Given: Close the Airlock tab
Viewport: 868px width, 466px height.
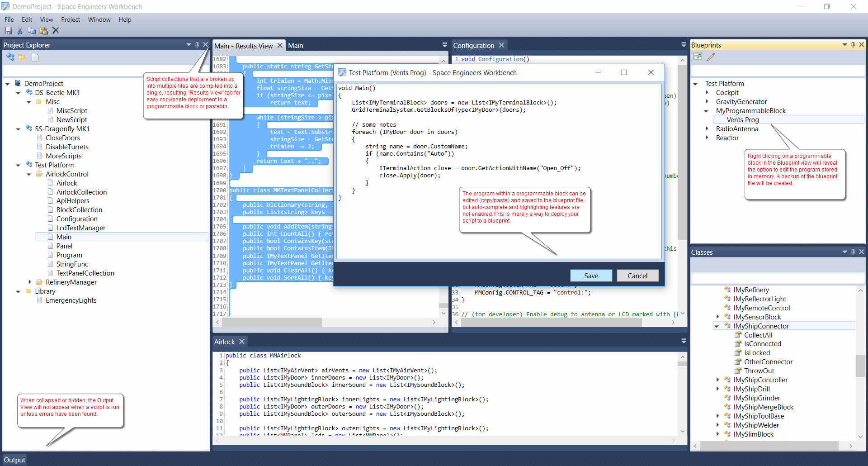Looking at the screenshot, I should pyautogui.click(x=242, y=342).
